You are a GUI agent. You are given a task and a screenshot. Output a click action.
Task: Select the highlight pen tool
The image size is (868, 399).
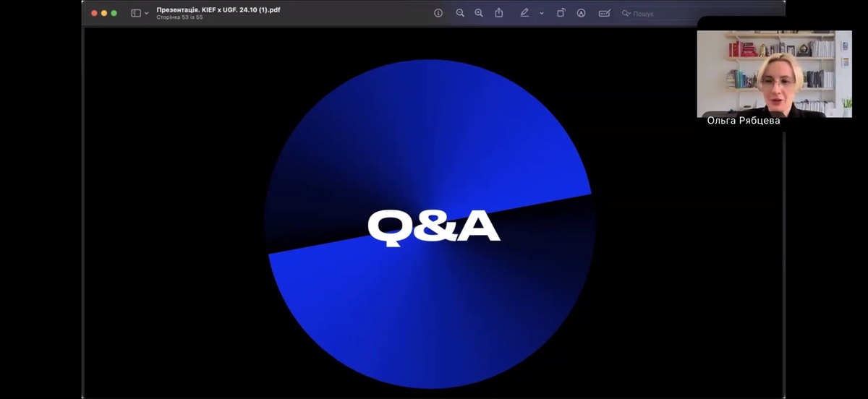tap(524, 13)
